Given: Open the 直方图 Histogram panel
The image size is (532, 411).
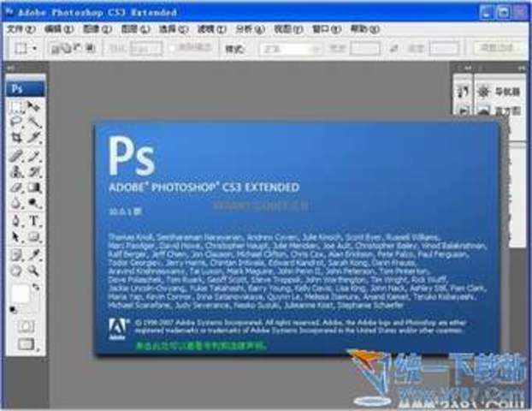Looking at the screenshot, I should point(499,110).
